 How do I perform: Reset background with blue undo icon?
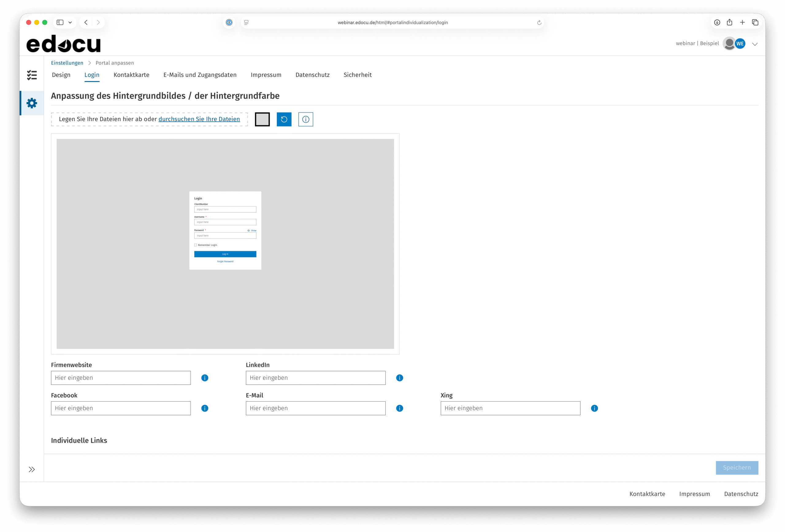pyautogui.click(x=284, y=119)
